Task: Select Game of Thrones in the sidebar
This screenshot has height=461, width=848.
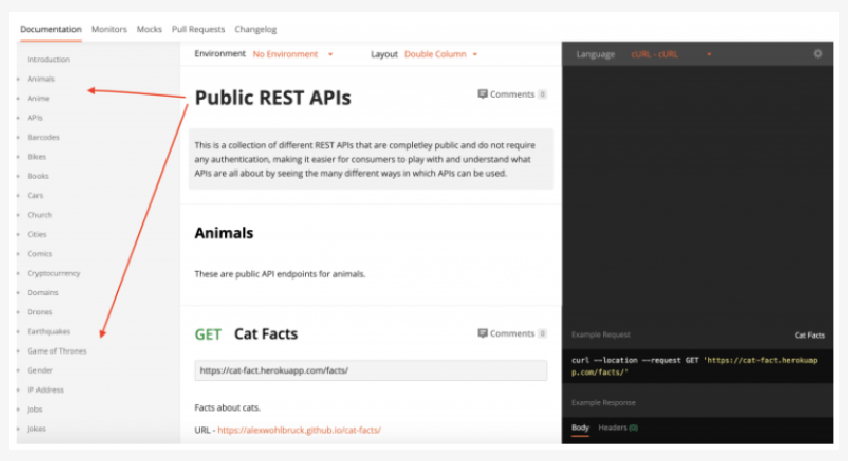Action: pos(56,351)
